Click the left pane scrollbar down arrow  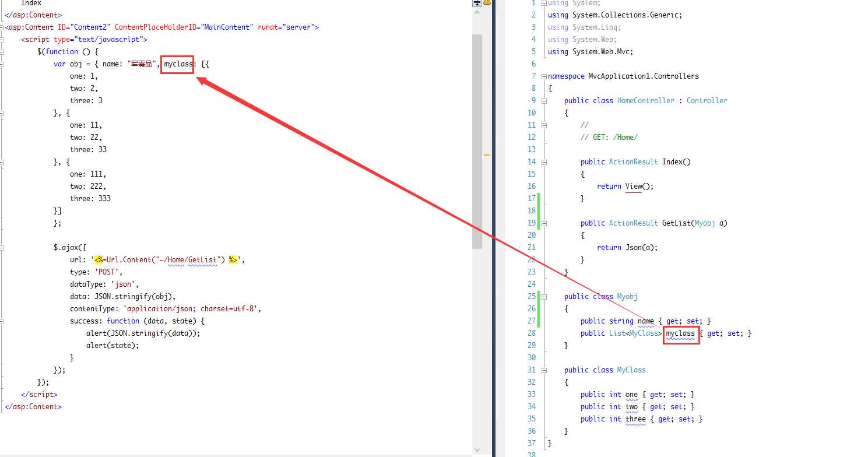tap(477, 449)
